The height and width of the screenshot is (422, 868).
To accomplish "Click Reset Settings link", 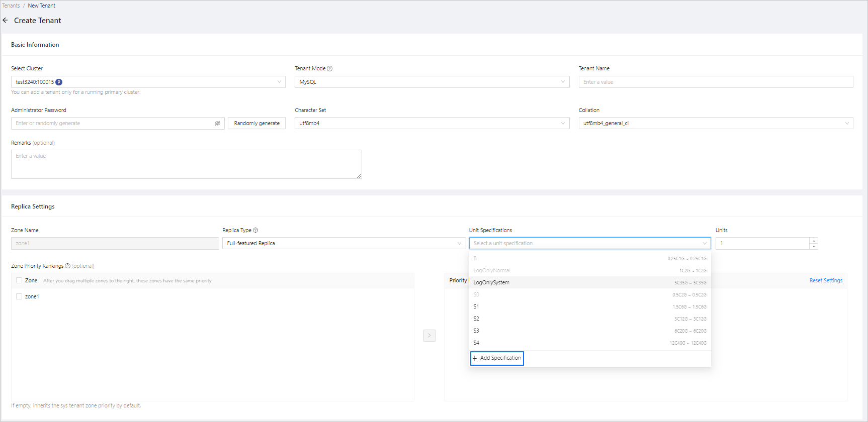I will point(825,281).
